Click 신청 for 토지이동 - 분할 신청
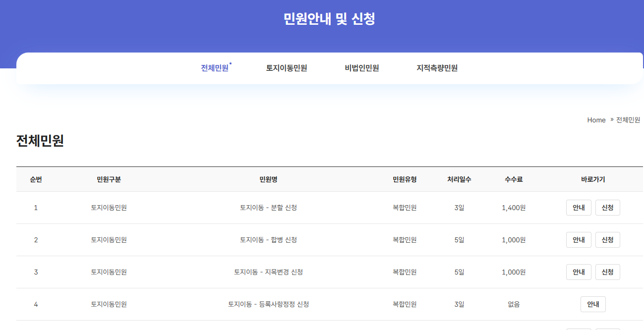 click(x=608, y=208)
